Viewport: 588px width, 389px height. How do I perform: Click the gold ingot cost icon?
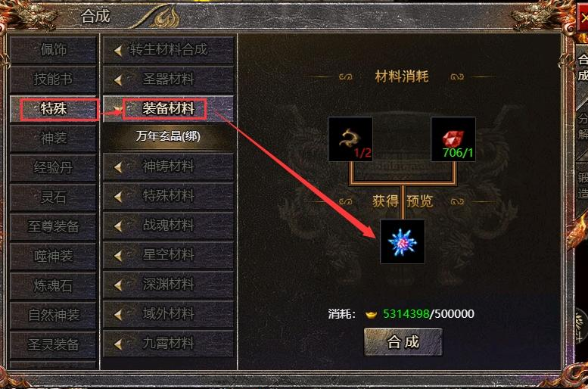point(371,314)
